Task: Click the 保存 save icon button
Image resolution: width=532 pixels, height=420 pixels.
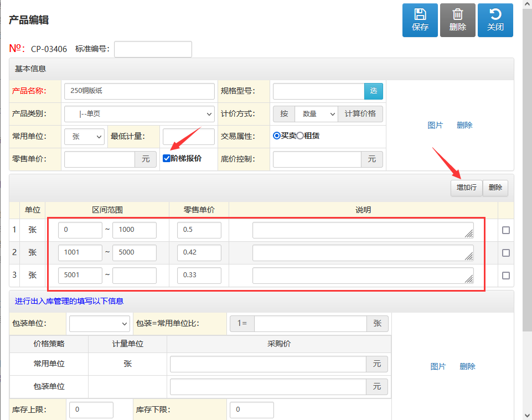Action: [x=420, y=20]
